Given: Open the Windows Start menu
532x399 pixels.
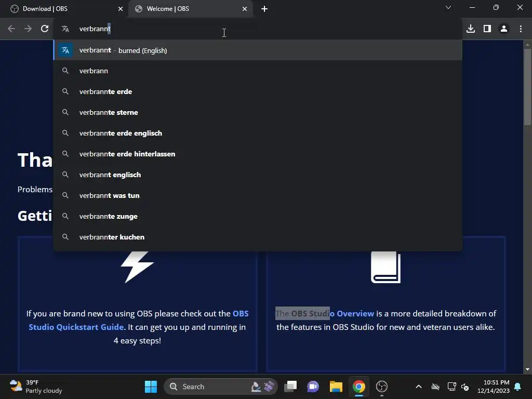Looking at the screenshot, I should [x=151, y=387].
